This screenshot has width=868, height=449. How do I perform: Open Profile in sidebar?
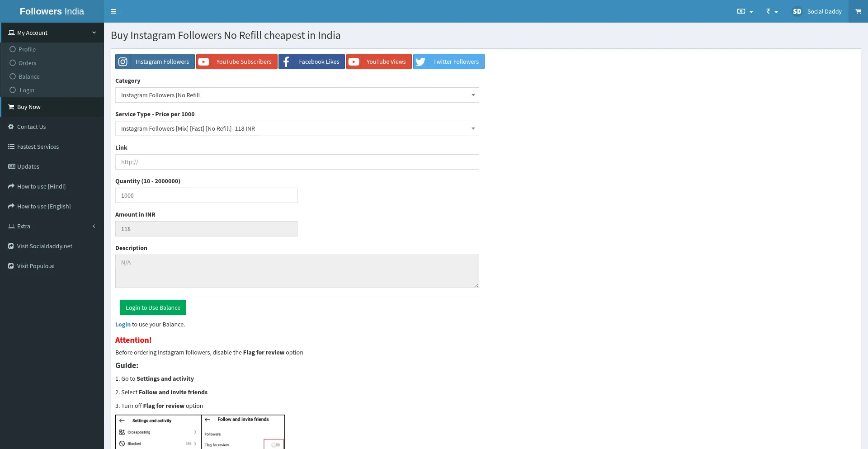tap(27, 49)
